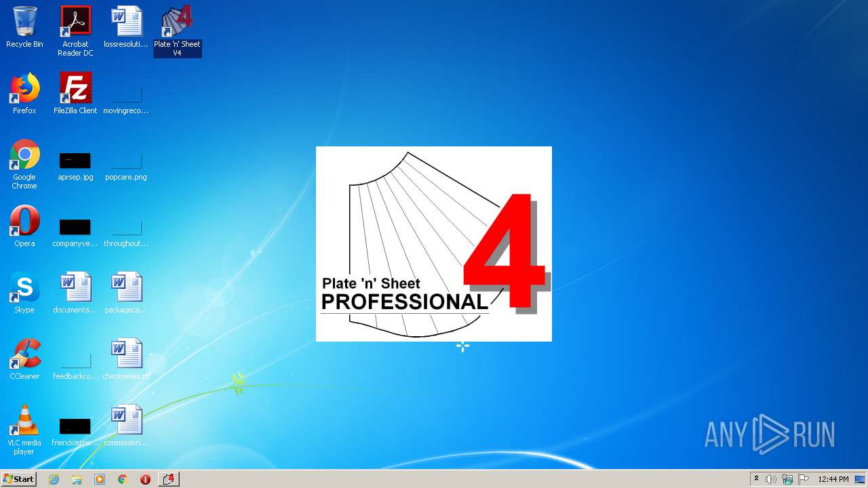Open Windows Explorer from taskbar
The width and height of the screenshot is (868, 488).
click(77, 479)
